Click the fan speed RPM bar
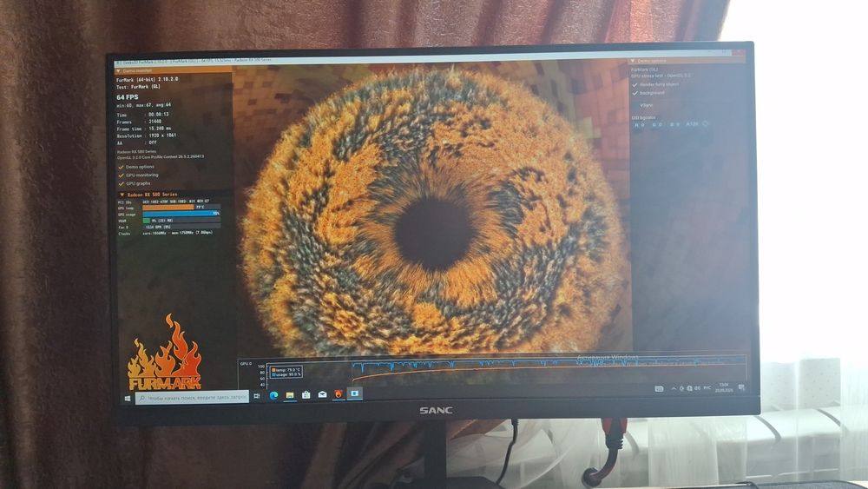Viewport: 868px width, 489px height. 181,227
